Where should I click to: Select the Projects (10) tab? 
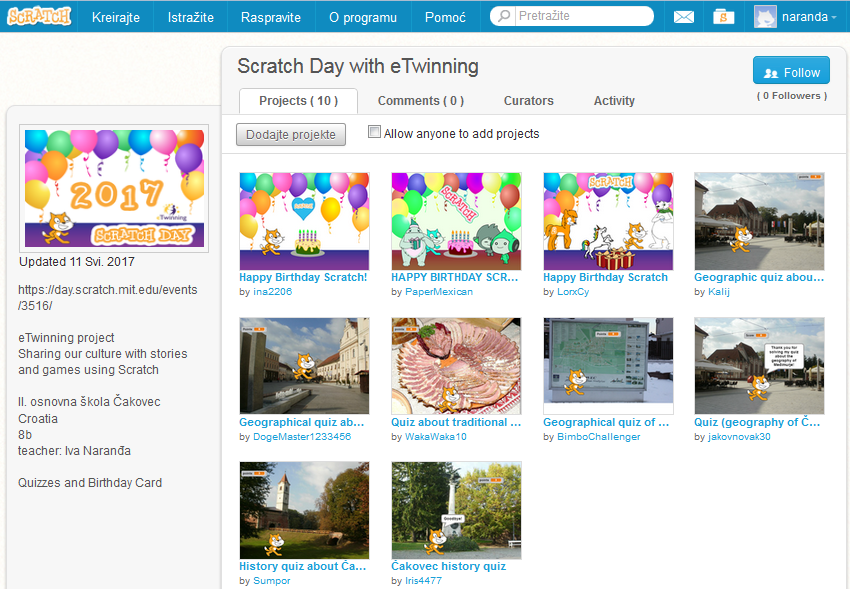(x=298, y=101)
